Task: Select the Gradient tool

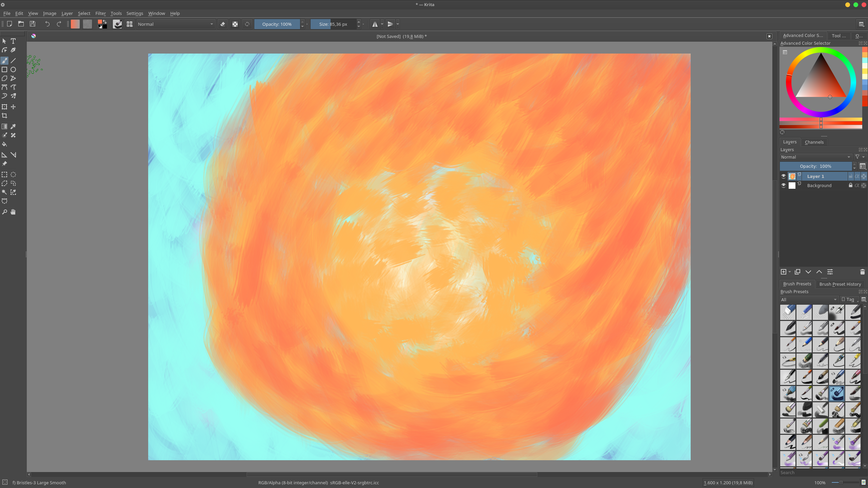Action: coord(4,126)
